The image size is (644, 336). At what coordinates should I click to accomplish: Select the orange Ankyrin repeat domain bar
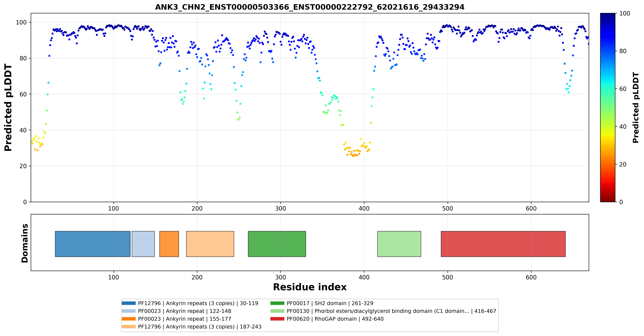click(x=169, y=244)
